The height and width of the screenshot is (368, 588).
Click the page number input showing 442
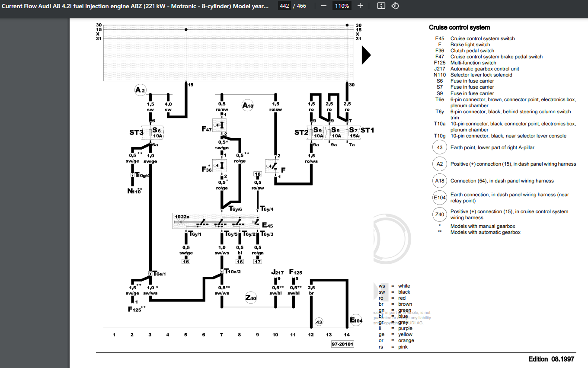(284, 6)
